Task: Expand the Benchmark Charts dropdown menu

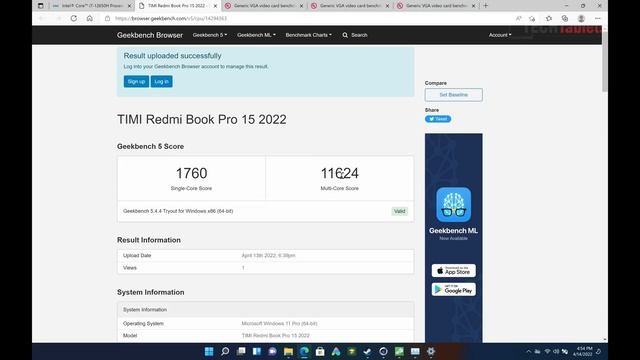Action: tap(309, 35)
